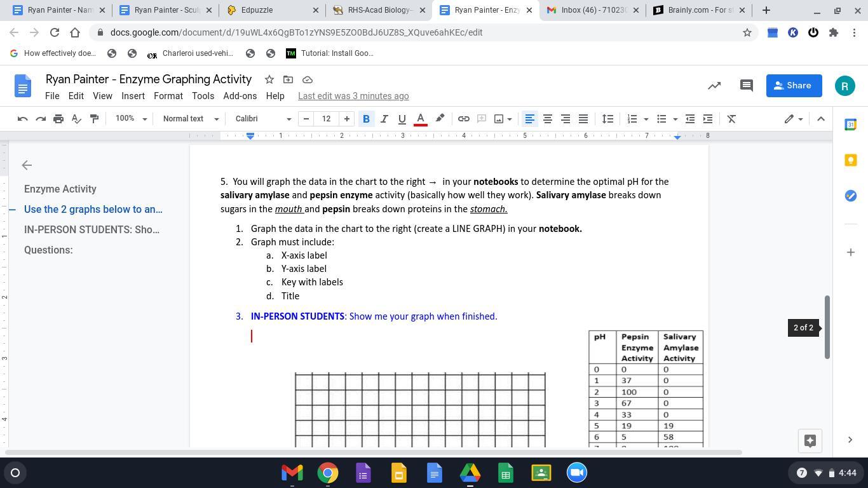Viewport: 868px width, 488px height.
Task: Expand the numbered list style dropdown
Action: coord(646,119)
